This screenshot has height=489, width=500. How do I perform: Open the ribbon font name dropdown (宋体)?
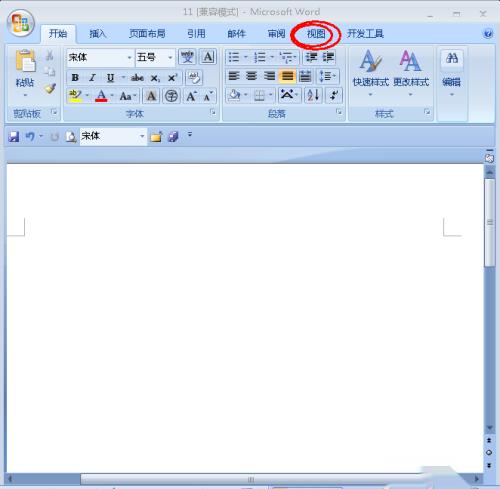coord(129,57)
